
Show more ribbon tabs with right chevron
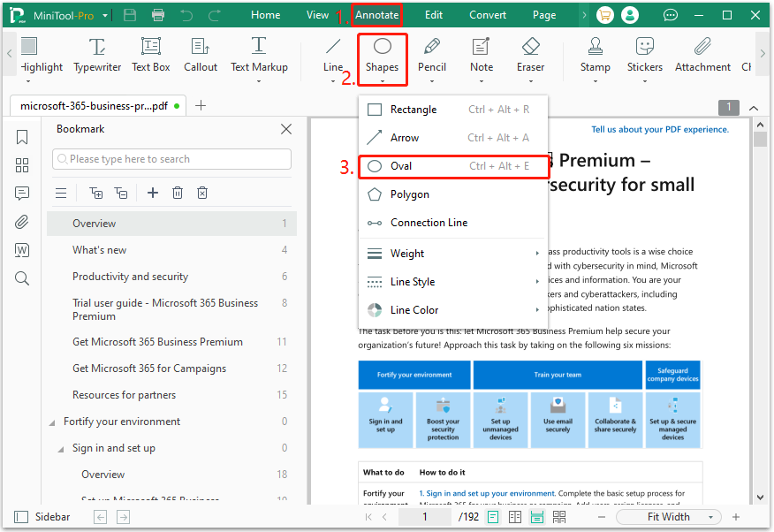pos(584,15)
